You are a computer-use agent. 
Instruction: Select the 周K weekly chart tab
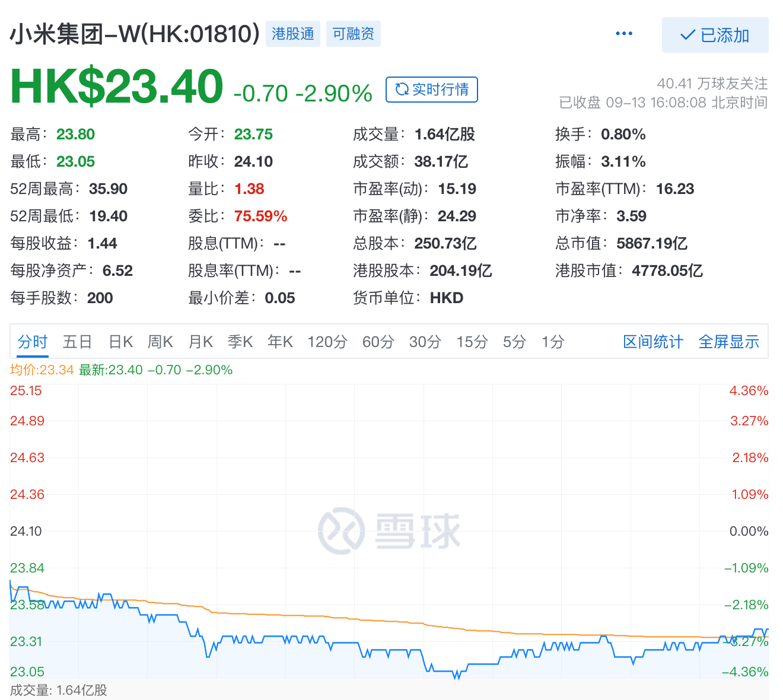[160, 341]
